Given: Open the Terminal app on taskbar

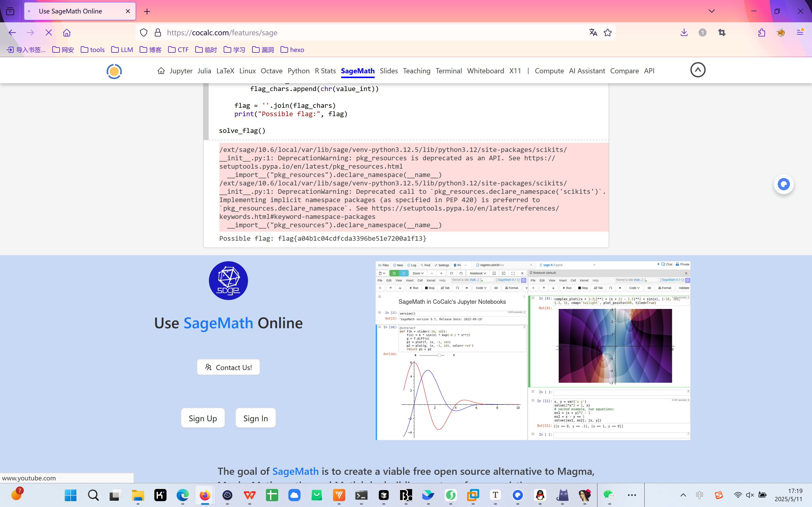Looking at the screenshot, I should (x=361, y=495).
